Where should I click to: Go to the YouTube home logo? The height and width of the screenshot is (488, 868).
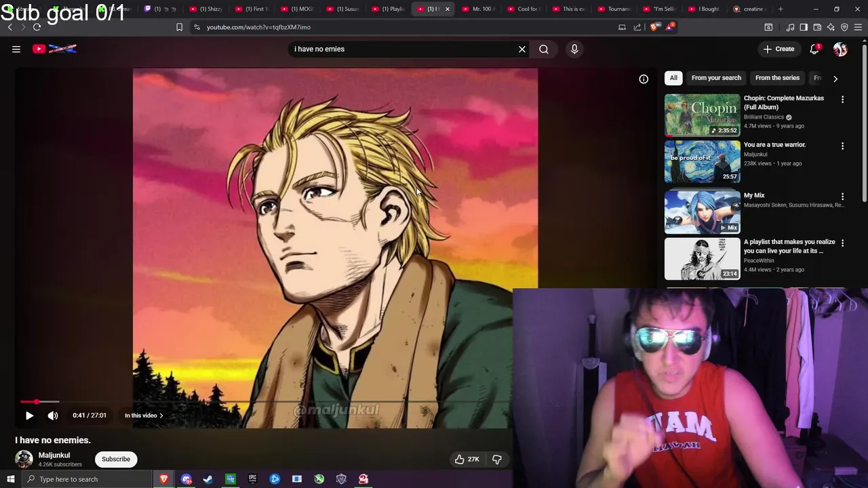click(54, 49)
